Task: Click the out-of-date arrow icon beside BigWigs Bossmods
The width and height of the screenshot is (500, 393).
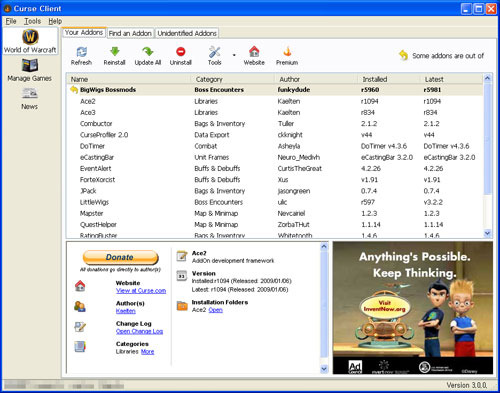Action: (x=74, y=90)
